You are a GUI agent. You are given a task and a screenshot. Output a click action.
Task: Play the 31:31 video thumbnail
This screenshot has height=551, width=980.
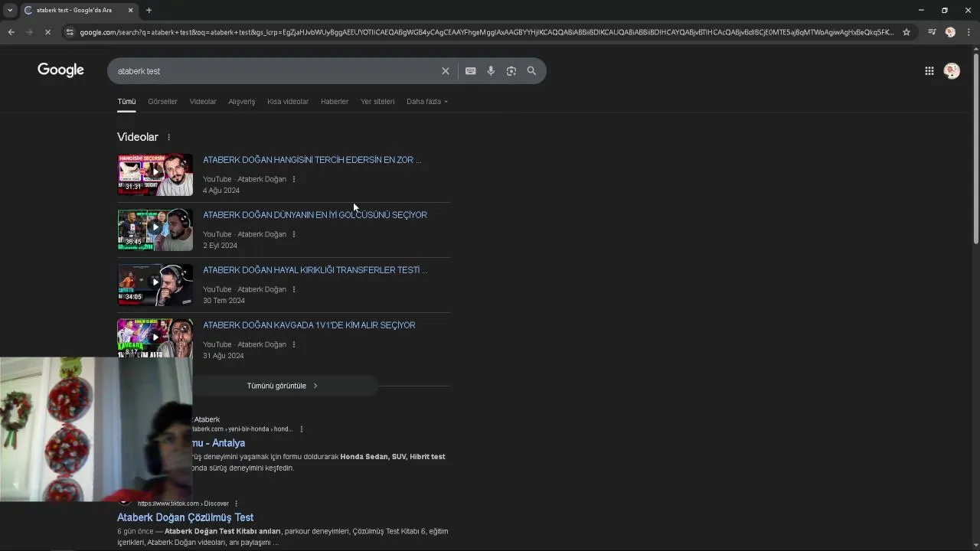point(155,175)
